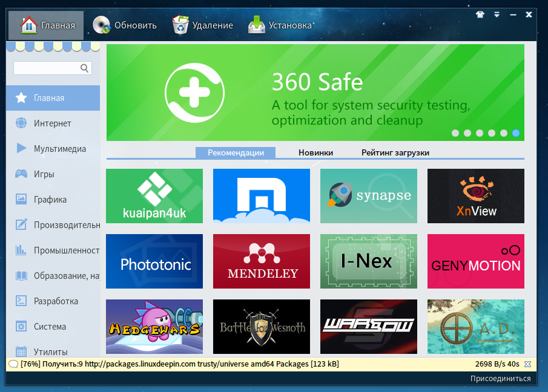Select the active sixth banner dot
This screenshot has width=548, height=392.
[x=516, y=133]
